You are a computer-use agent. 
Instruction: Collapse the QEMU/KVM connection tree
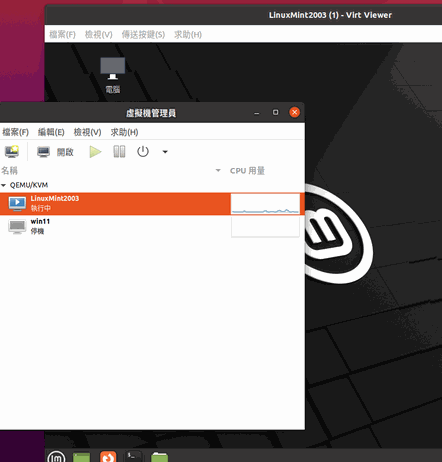[x=4, y=185]
